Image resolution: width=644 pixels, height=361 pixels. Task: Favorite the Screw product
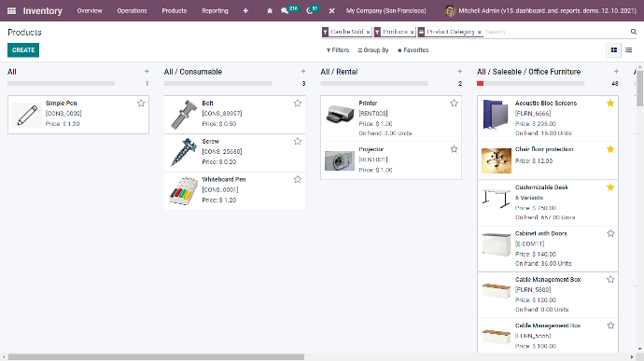click(298, 141)
